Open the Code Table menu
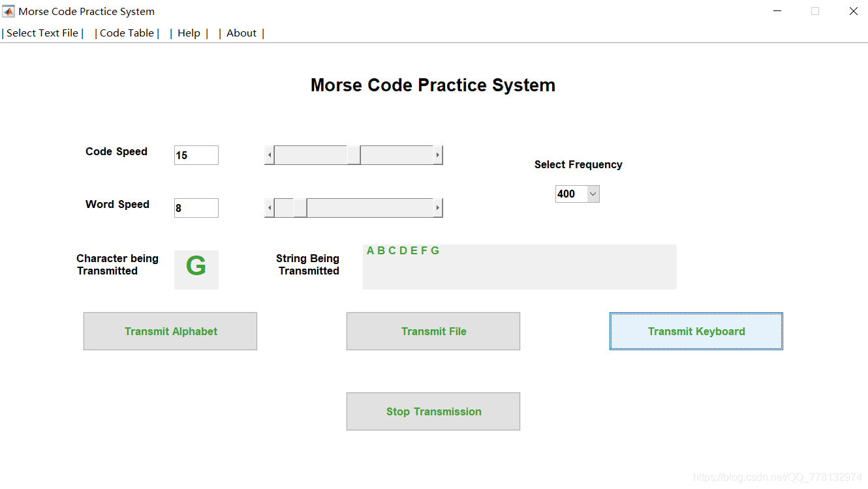This screenshot has height=489, width=868. pyautogui.click(x=127, y=33)
